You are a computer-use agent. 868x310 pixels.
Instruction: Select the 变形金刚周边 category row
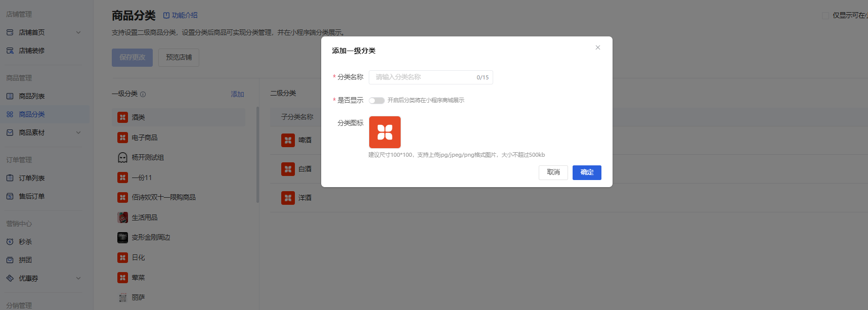pyautogui.click(x=179, y=237)
